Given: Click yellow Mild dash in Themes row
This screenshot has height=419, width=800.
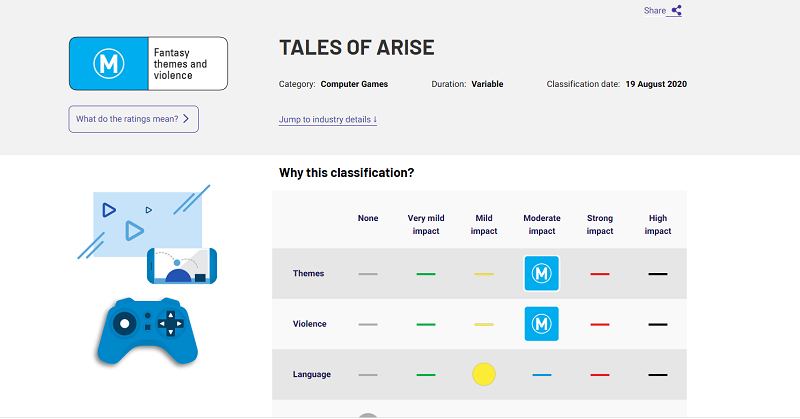Looking at the screenshot, I should pos(484,274).
